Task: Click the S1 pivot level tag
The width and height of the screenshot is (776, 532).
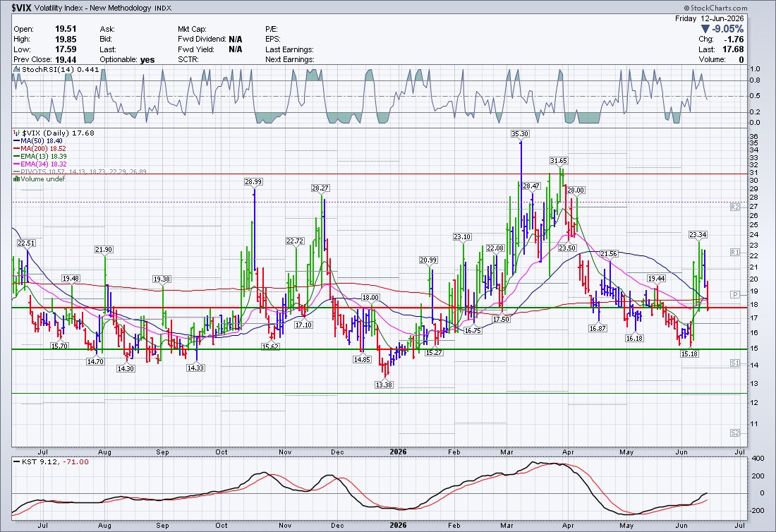Action: (735, 363)
